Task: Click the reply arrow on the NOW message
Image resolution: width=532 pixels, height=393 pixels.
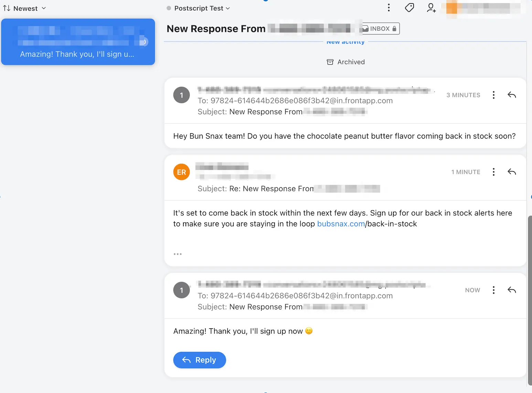Action: [x=512, y=290]
